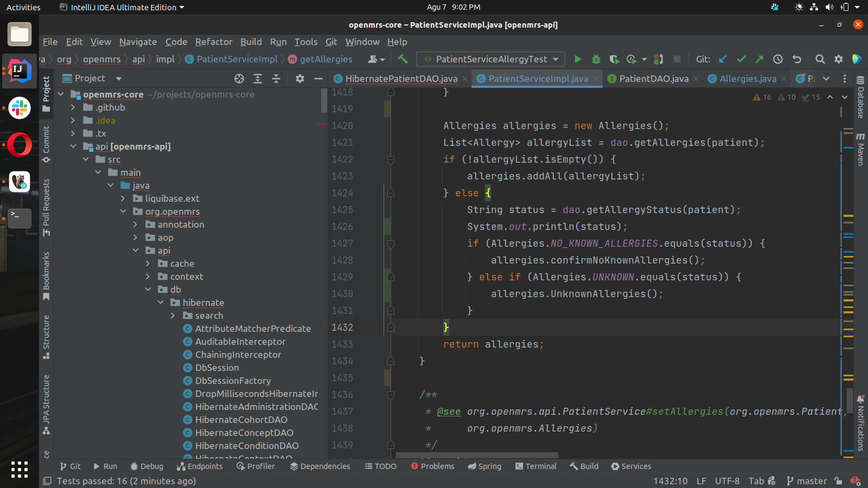Click getAllergies in breadcrumb bar

coord(326,59)
